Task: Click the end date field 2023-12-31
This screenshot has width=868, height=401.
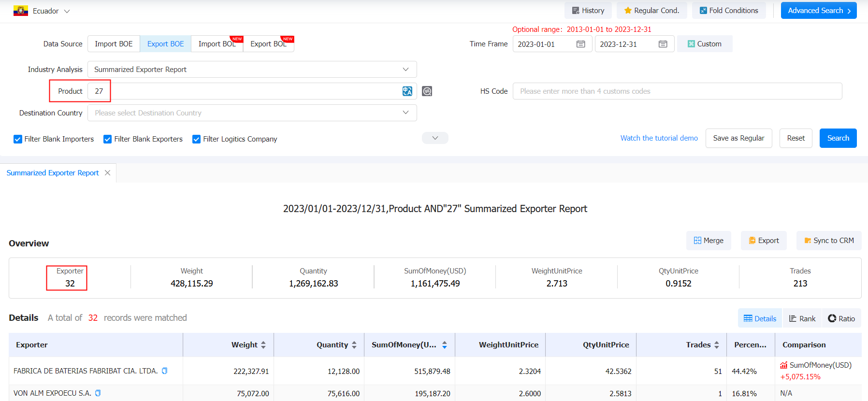Action: [635, 44]
